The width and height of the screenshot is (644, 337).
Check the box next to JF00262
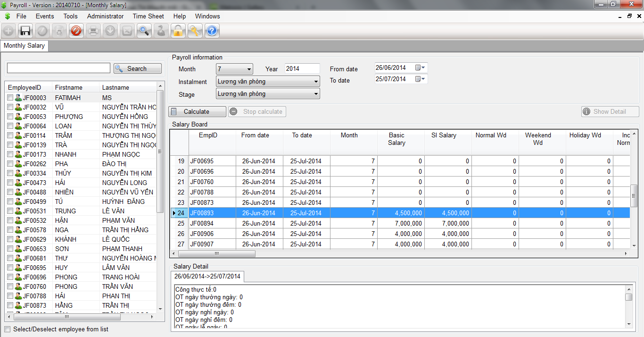10,164
